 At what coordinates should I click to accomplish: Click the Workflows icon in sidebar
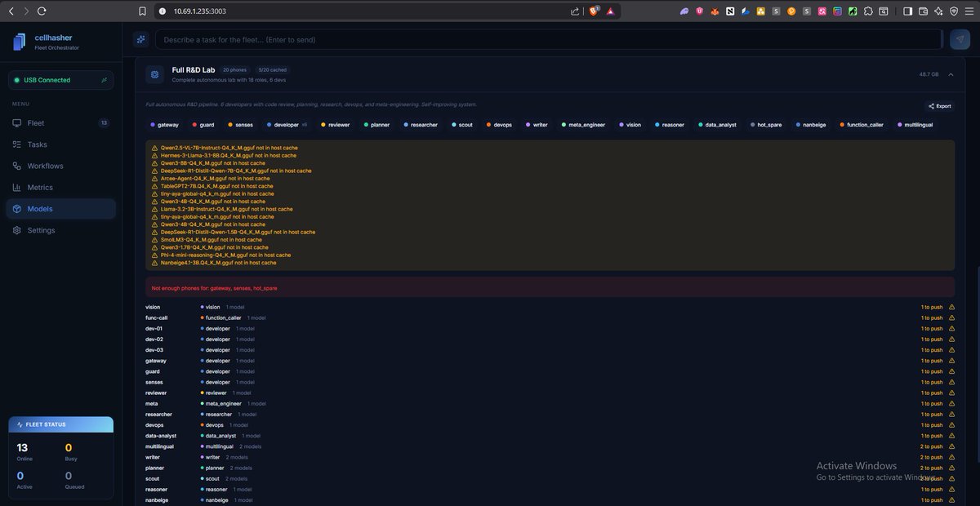pos(18,166)
